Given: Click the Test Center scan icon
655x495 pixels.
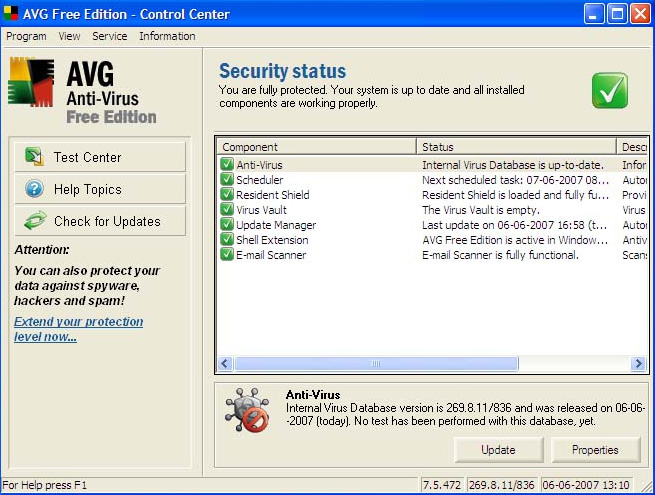Looking at the screenshot, I should tap(34, 157).
